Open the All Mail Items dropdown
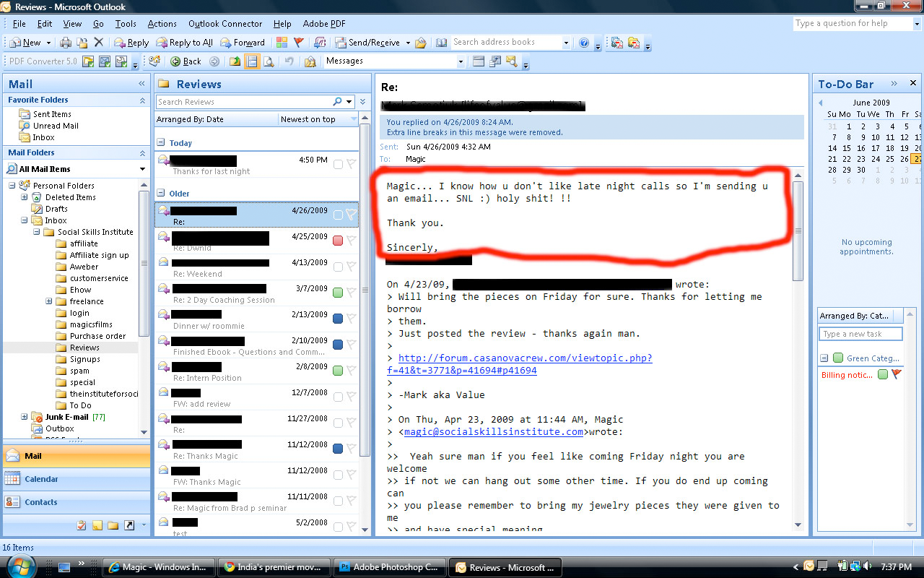Image resolution: width=924 pixels, height=578 pixels. click(x=142, y=169)
